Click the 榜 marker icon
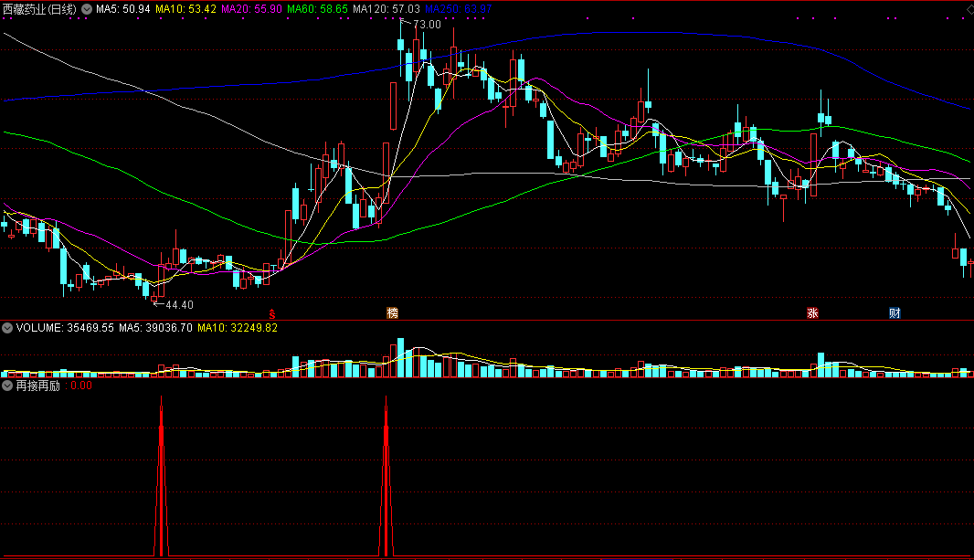 tap(393, 313)
